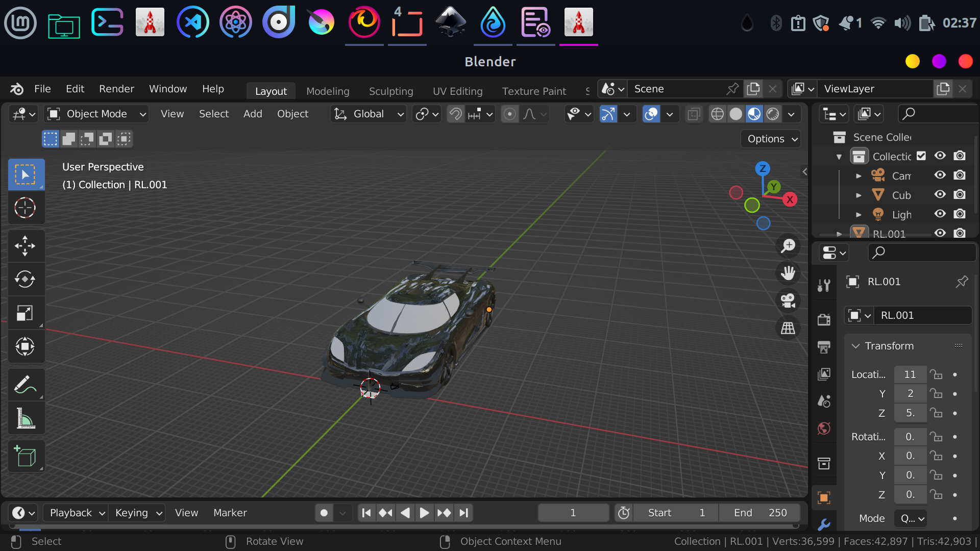980x551 pixels.
Task: Open the Keying popover
Action: [x=137, y=513]
